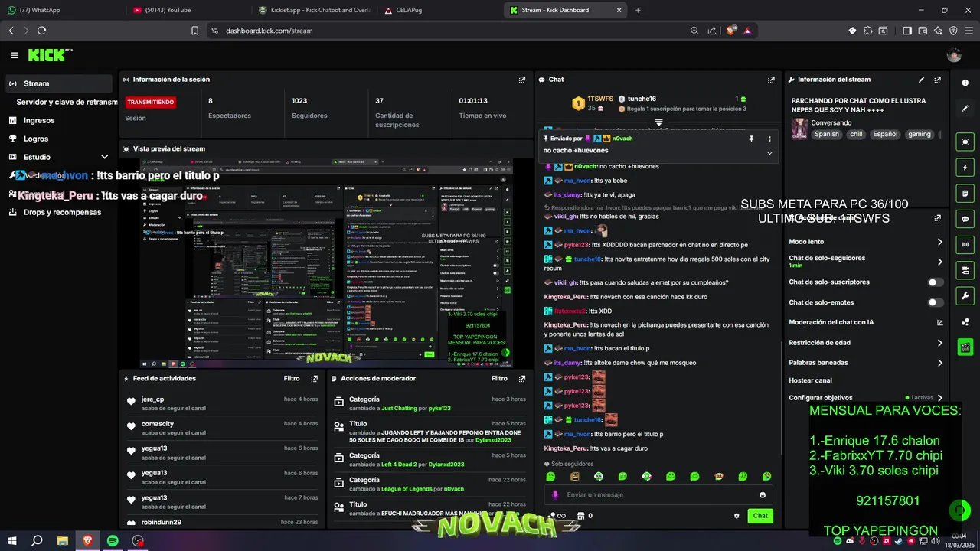Open the emoji picker in the message box

pos(763,495)
